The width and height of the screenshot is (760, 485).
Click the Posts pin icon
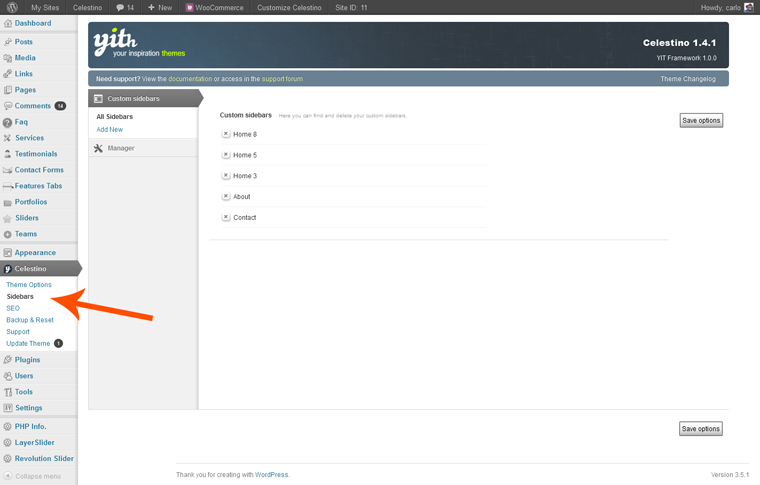click(x=8, y=42)
